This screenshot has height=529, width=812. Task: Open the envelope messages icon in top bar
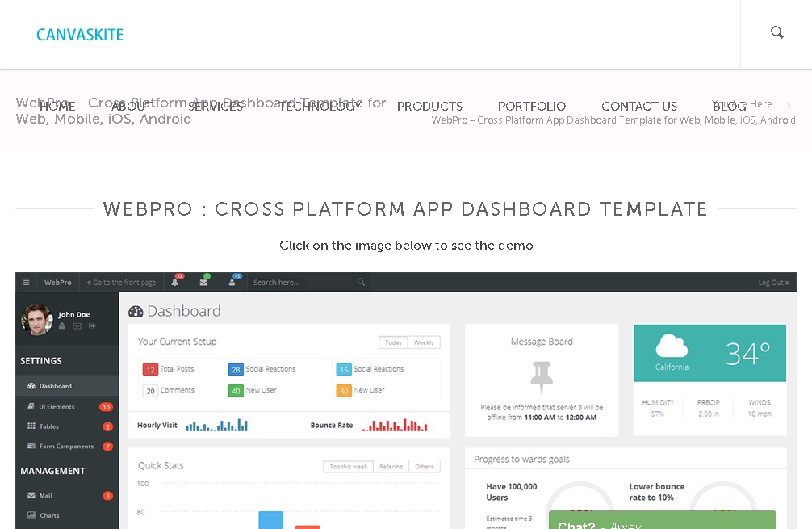(x=204, y=282)
